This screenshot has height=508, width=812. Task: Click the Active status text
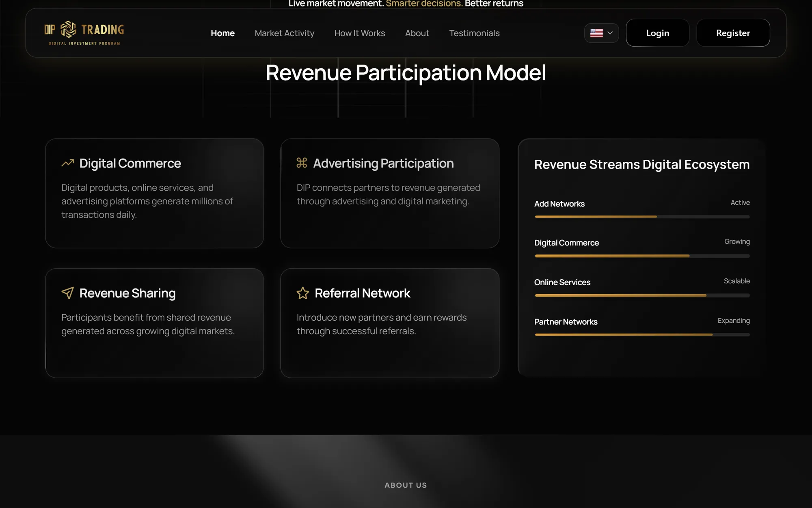(740, 202)
